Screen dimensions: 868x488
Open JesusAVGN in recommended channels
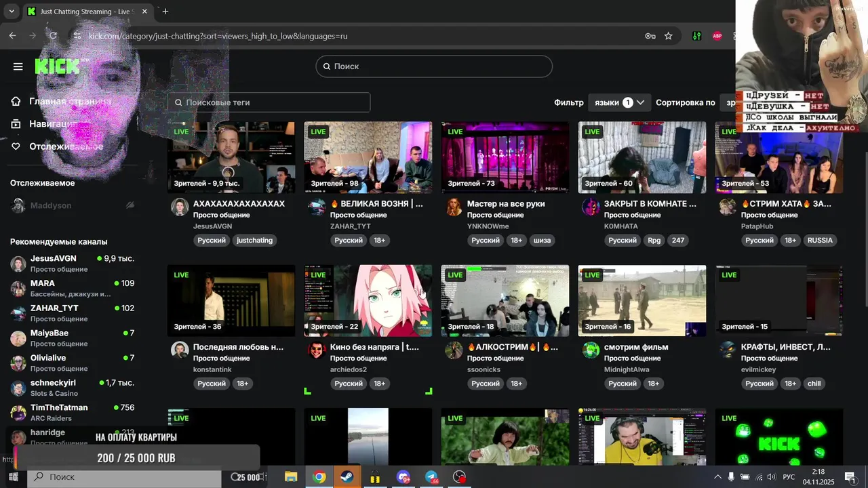(x=73, y=264)
